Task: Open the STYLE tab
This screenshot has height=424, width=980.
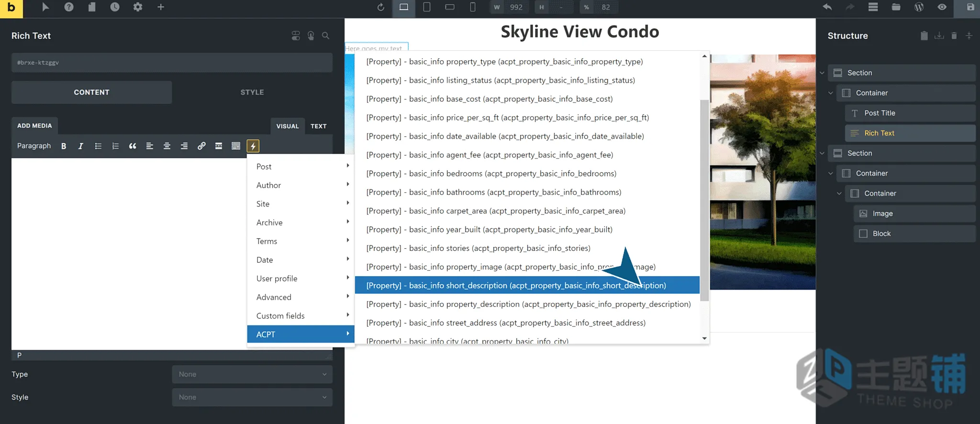Action: click(x=252, y=92)
